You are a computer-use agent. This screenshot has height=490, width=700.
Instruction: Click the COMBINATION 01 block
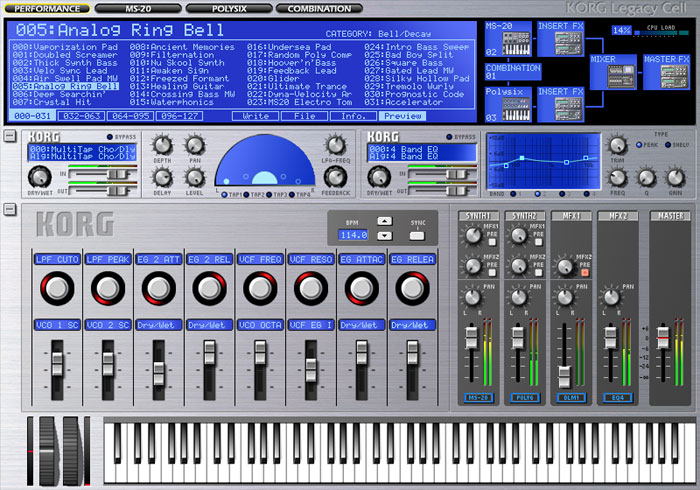point(513,71)
